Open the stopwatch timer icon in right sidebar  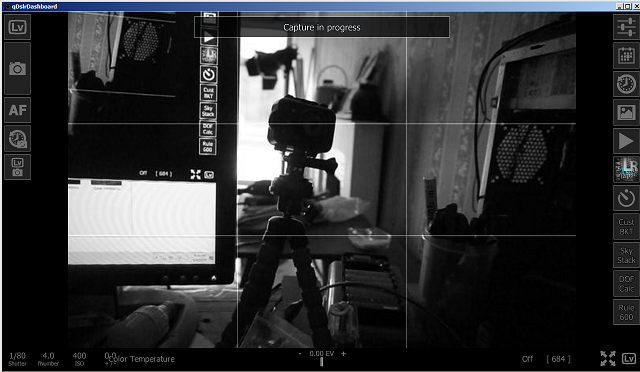click(626, 198)
